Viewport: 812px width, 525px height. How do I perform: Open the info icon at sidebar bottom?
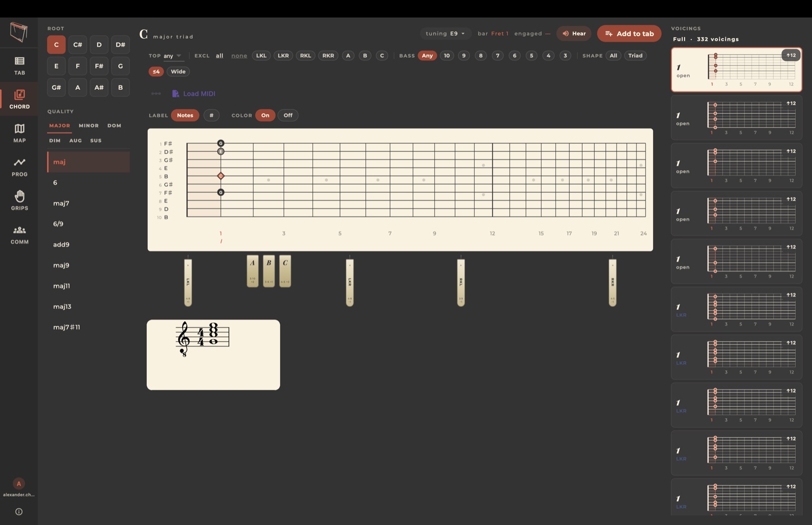pos(19,512)
